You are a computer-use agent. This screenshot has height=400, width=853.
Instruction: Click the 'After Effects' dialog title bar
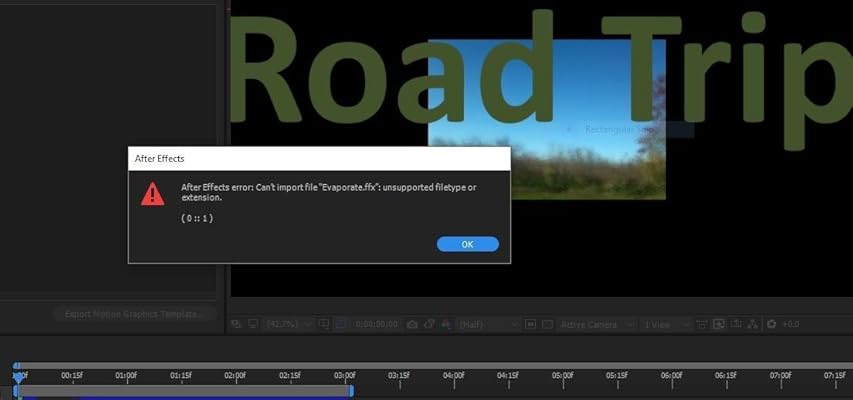319,159
